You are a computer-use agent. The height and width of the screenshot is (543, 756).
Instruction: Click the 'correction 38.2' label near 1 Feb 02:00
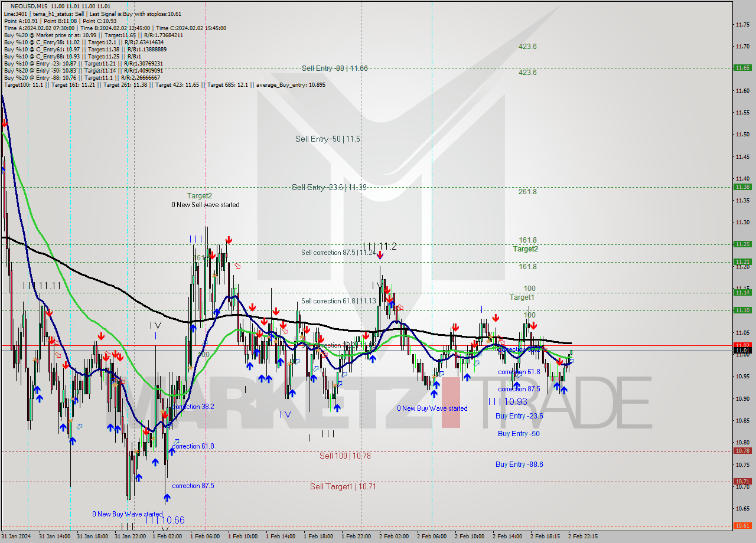tap(193, 407)
